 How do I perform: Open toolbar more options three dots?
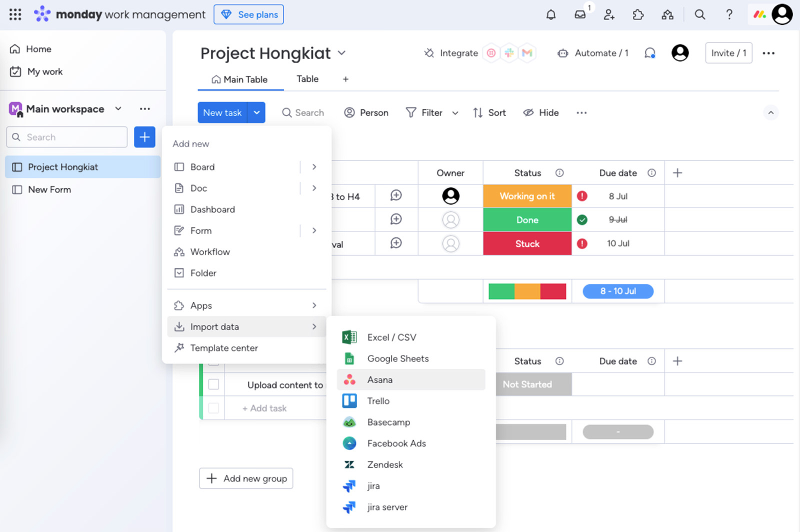581,112
